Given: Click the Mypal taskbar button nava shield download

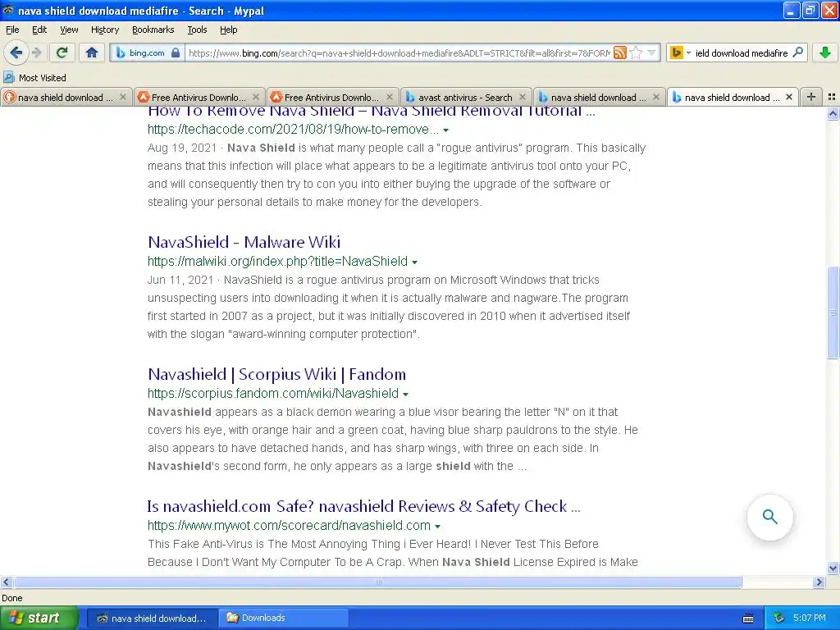Looking at the screenshot, I should pyautogui.click(x=152, y=619).
